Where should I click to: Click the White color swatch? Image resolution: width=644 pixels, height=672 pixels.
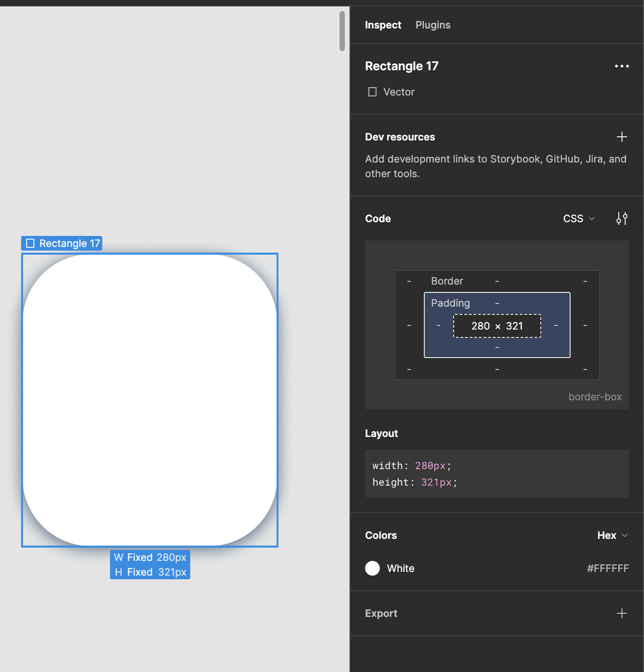pos(372,568)
